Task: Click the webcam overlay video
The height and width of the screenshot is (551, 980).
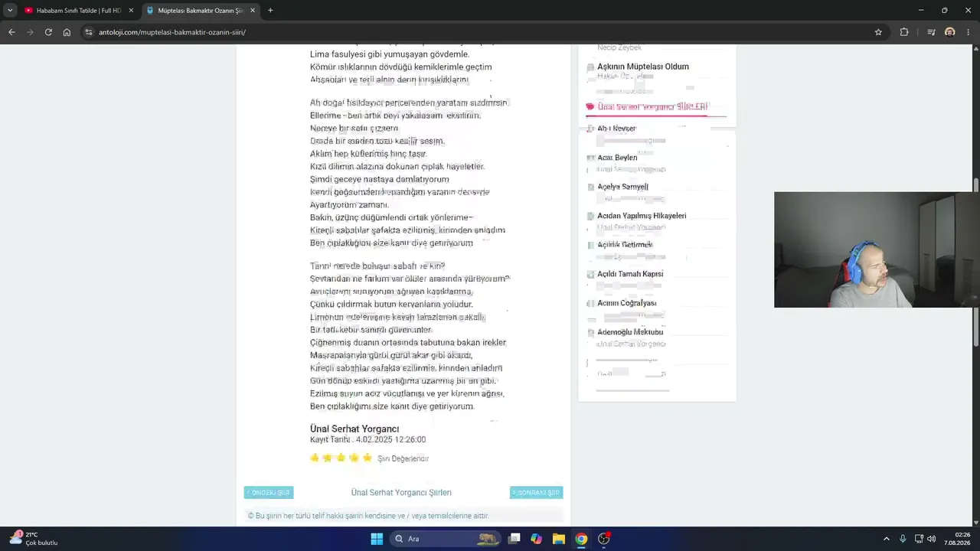Action: [877, 249]
